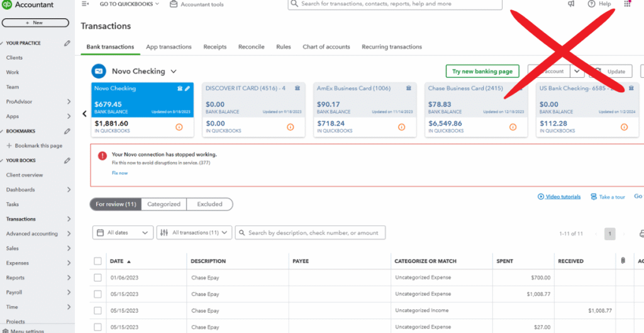Viewport: 644px width, 333px height.
Task: Open the Chart of accounts tab
Action: click(x=326, y=46)
